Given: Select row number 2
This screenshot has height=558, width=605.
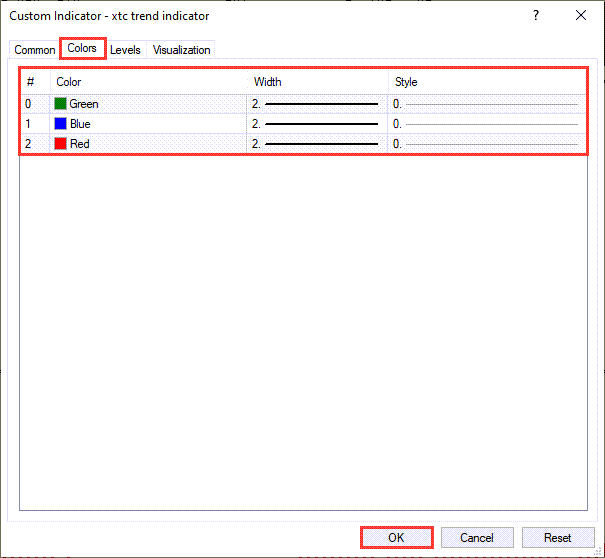Looking at the screenshot, I should [28, 144].
